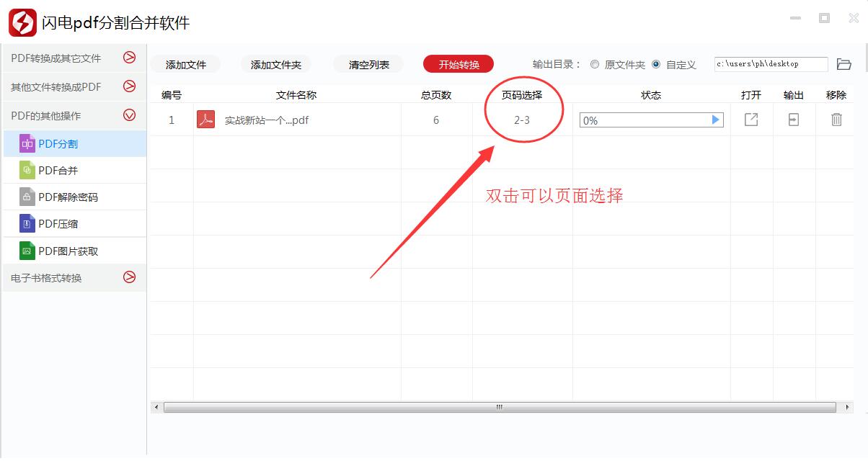Viewport: 868px width, 466px height.
Task: Select the PDF图片获取 image icon
Action: [x=27, y=251]
